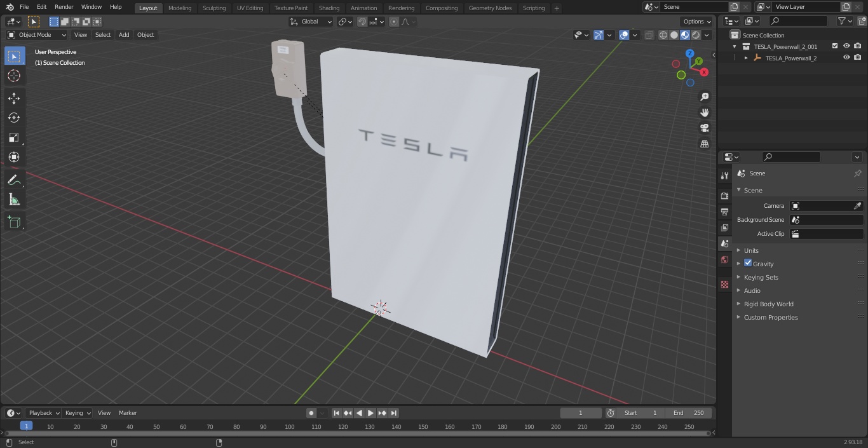Click the eyedropper in the Camera field
Image resolution: width=868 pixels, height=448 pixels.
point(857,206)
